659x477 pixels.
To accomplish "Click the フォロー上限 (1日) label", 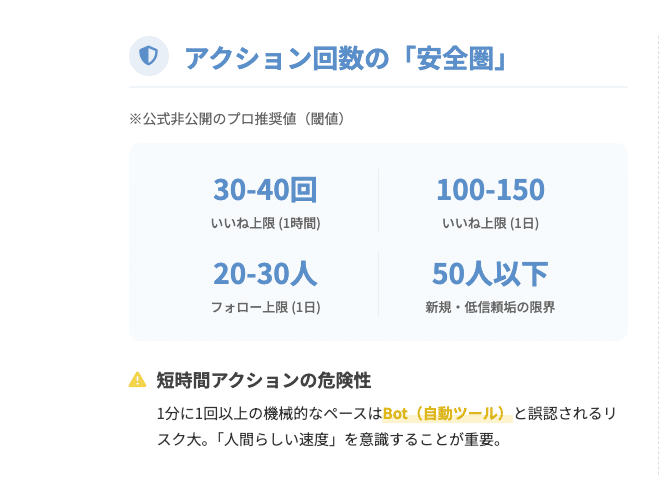I will tap(265, 307).
